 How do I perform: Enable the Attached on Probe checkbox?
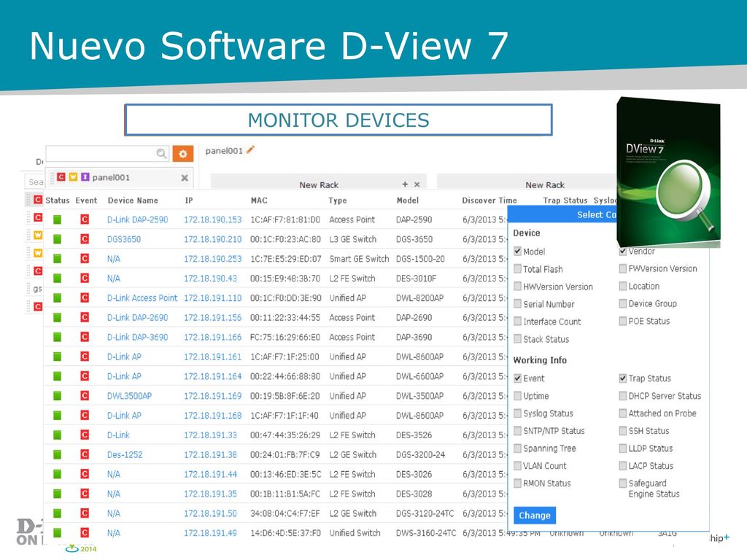click(x=623, y=413)
